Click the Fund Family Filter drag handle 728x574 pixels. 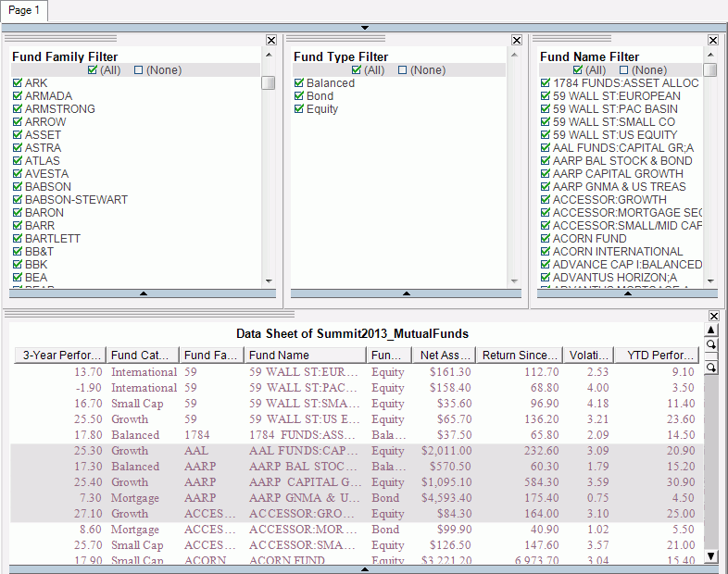pyautogui.click(x=60, y=39)
